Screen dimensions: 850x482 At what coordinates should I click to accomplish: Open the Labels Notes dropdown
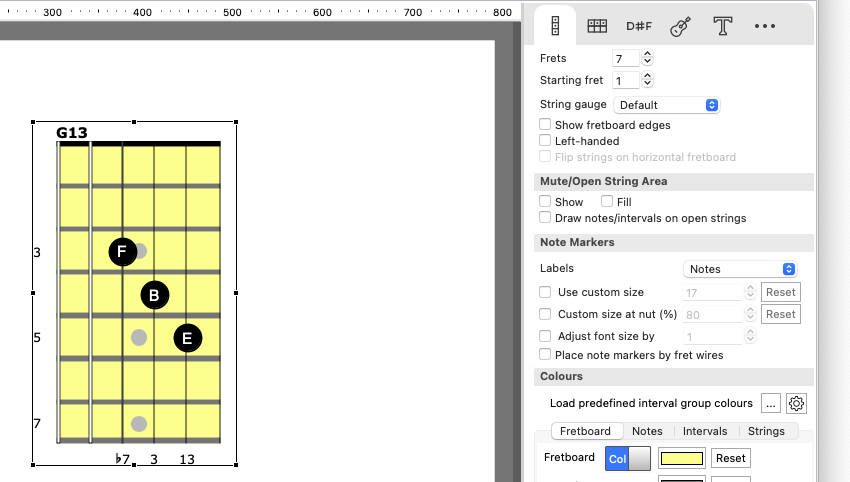[x=740, y=269]
